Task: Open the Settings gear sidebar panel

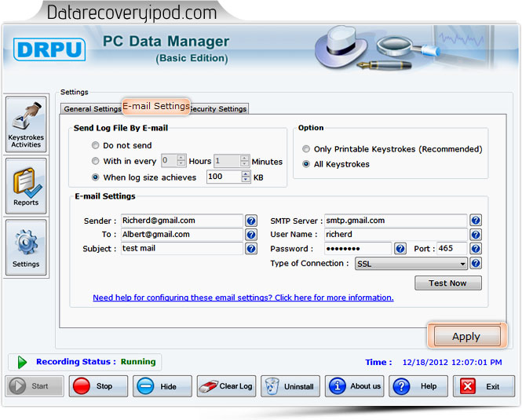Action: (x=26, y=247)
